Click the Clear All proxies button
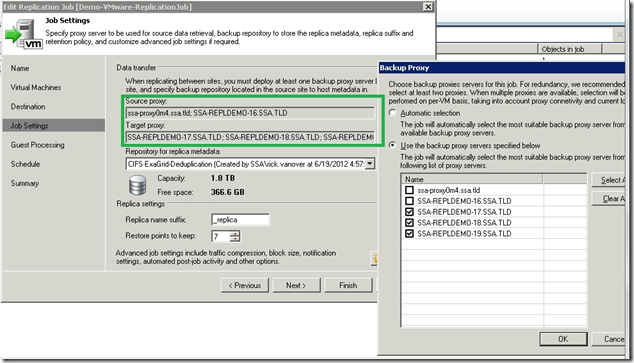634x363 pixels. tap(609, 198)
